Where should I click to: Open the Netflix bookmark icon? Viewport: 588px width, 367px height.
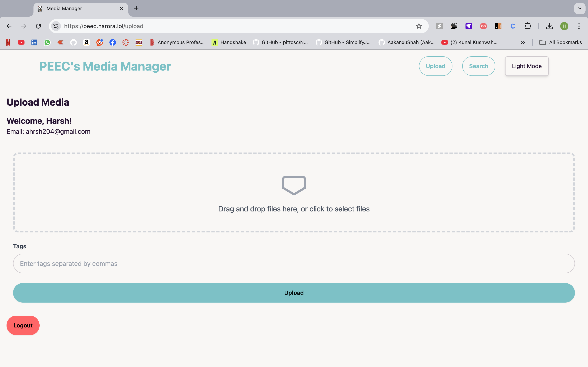pos(8,42)
